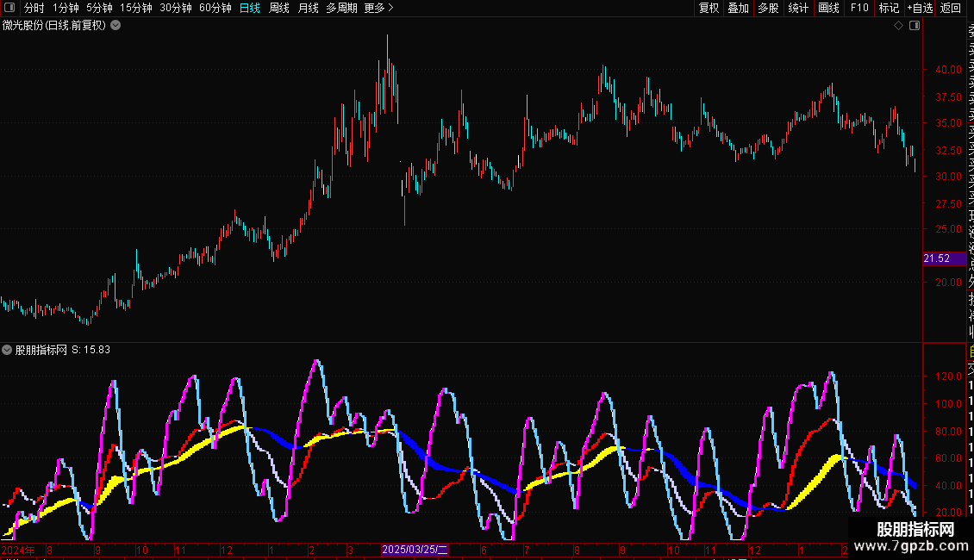Viewport: 974px width, 560px height.
Task: Toggle the chart layout panel icon near the diamond
Action: [915, 26]
